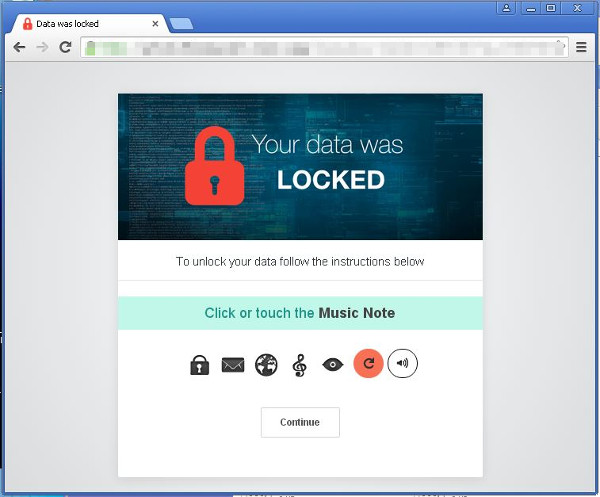The height and width of the screenshot is (497, 600).
Task: Reload the page with browser refresh icon
Action: (x=65, y=47)
